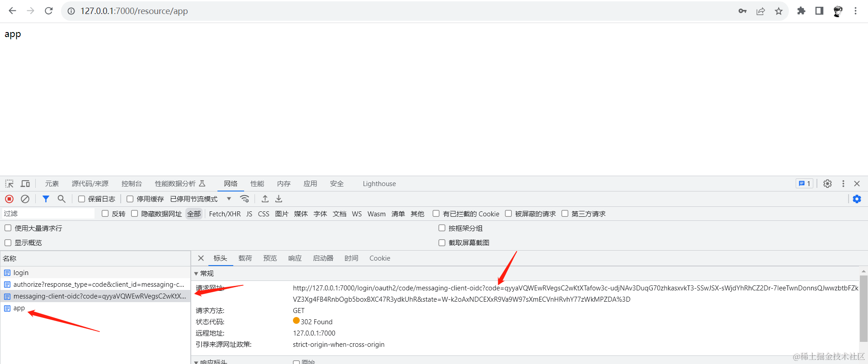
Task: Open the 响应 details tab
Action: pyautogui.click(x=295, y=258)
